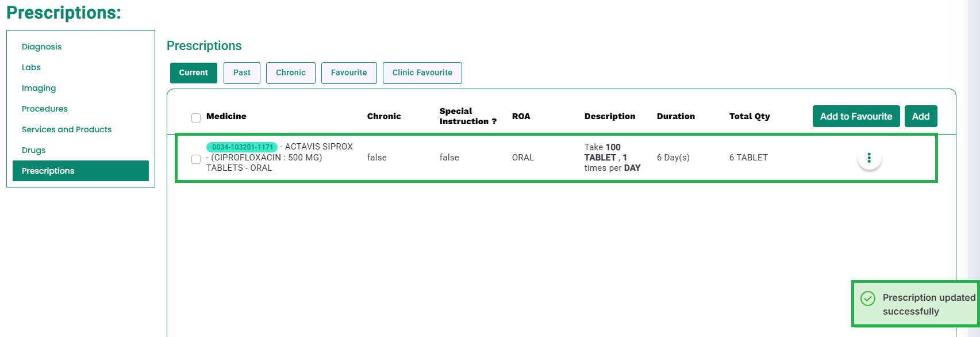Screen dimensions: 980x337
Task: Tick the select-all checkbox beside Medicine header
Action: click(x=196, y=118)
